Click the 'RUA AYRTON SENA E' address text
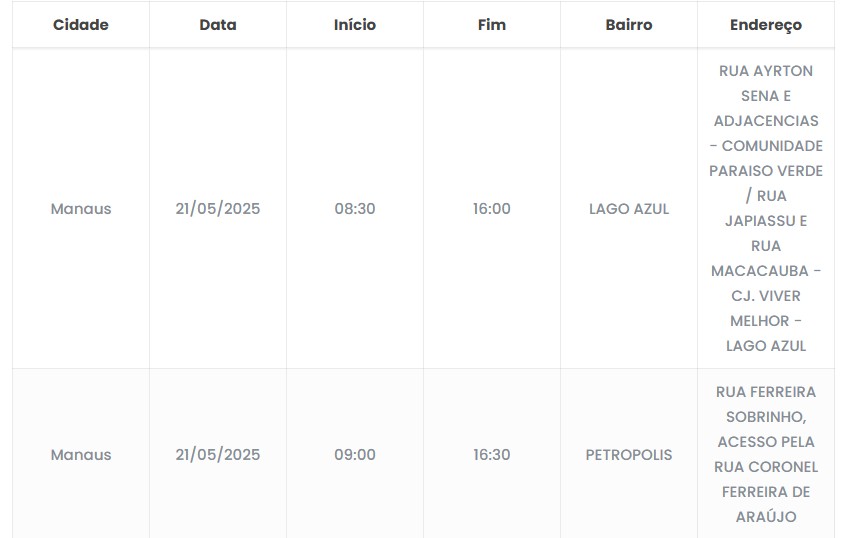 [766, 84]
